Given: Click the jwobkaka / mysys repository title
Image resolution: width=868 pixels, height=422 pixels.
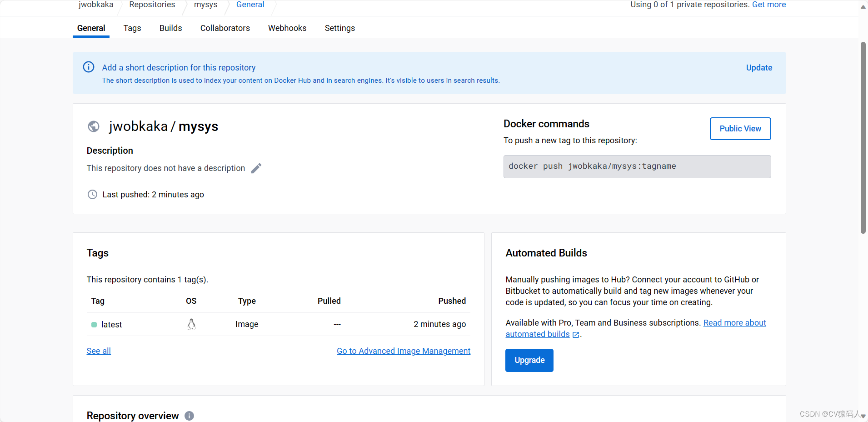Looking at the screenshot, I should pos(164,126).
